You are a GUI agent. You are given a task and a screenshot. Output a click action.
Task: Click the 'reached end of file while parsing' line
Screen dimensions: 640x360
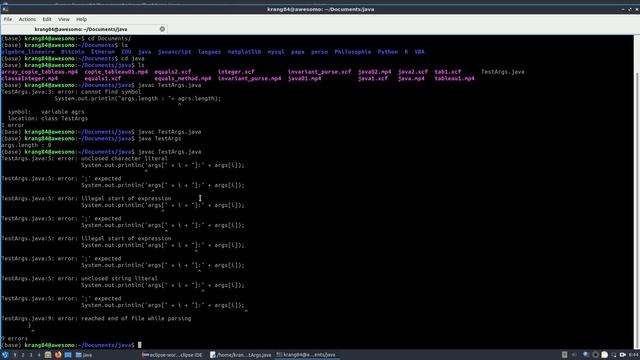tap(96, 318)
